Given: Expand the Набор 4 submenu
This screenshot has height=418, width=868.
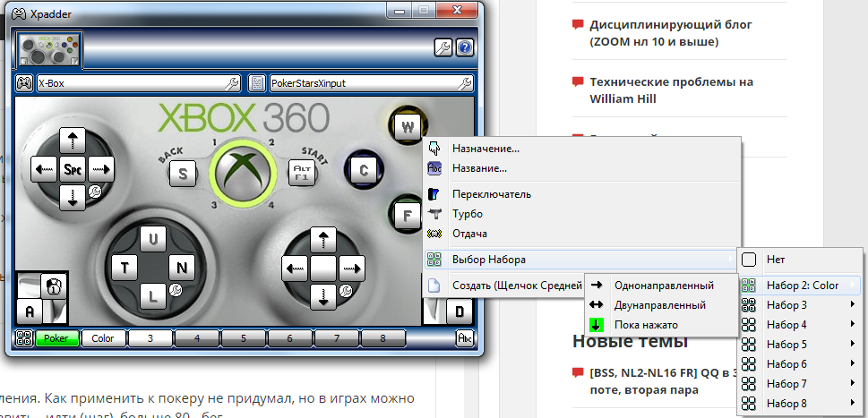Looking at the screenshot, I should pos(801,325).
